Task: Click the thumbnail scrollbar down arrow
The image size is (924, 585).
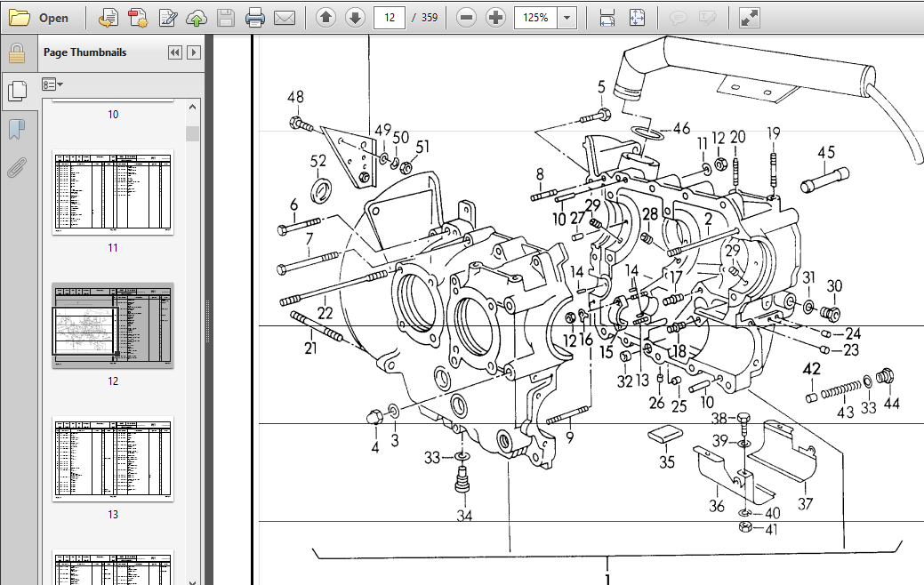Action: click(193, 581)
